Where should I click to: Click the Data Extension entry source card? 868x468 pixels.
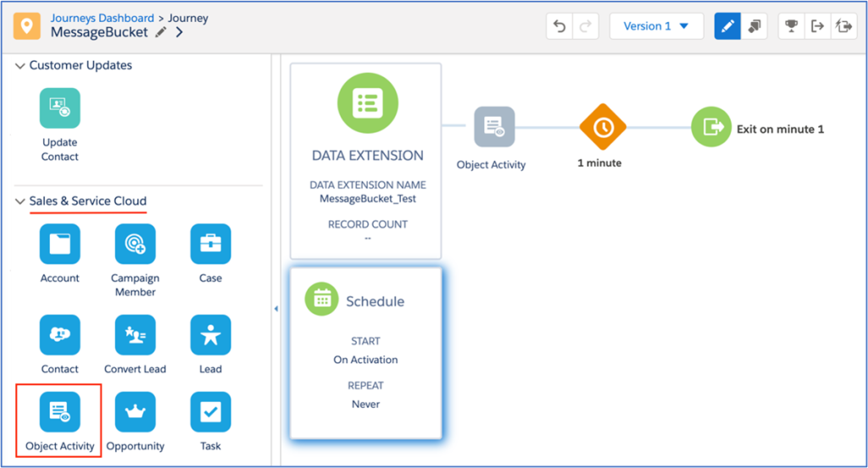(366, 160)
